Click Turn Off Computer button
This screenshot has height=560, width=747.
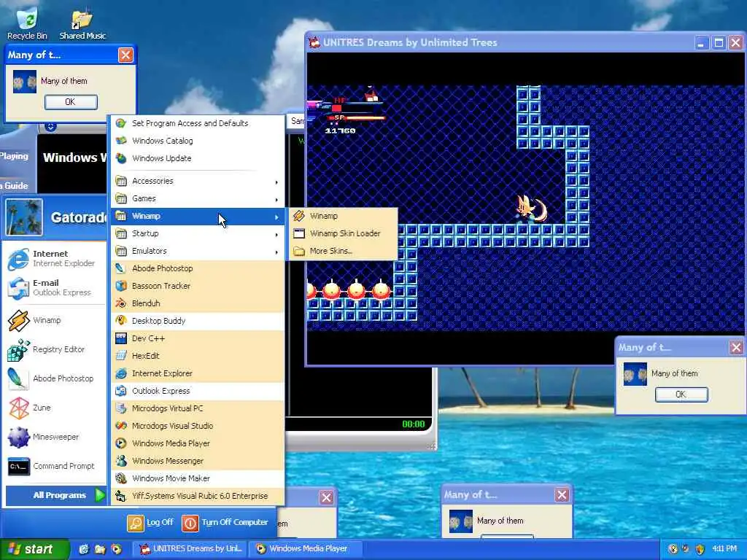tap(225, 523)
